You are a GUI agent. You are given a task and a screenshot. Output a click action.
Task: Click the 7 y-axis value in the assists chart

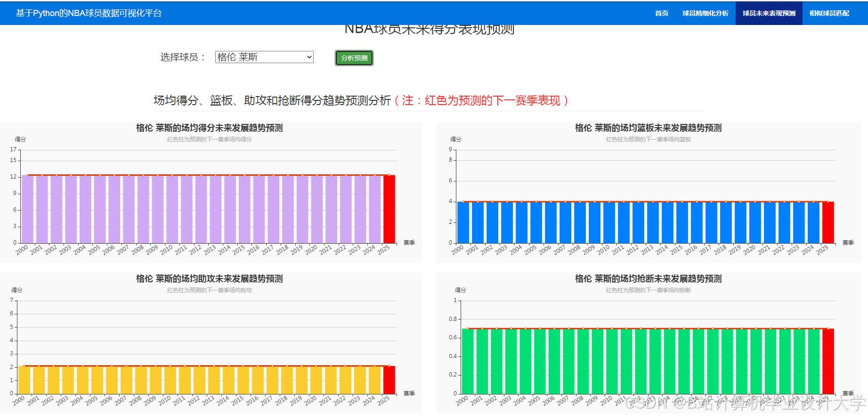pos(12,300)
